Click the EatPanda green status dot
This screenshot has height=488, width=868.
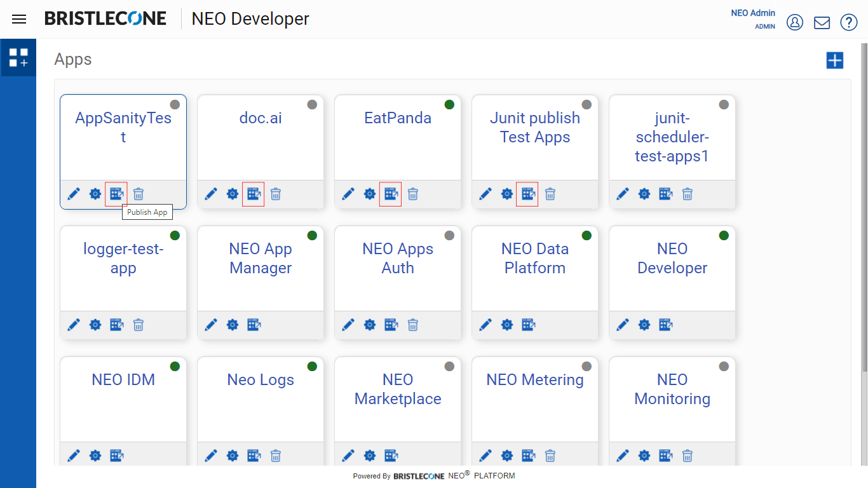click(x=449, y=105)
